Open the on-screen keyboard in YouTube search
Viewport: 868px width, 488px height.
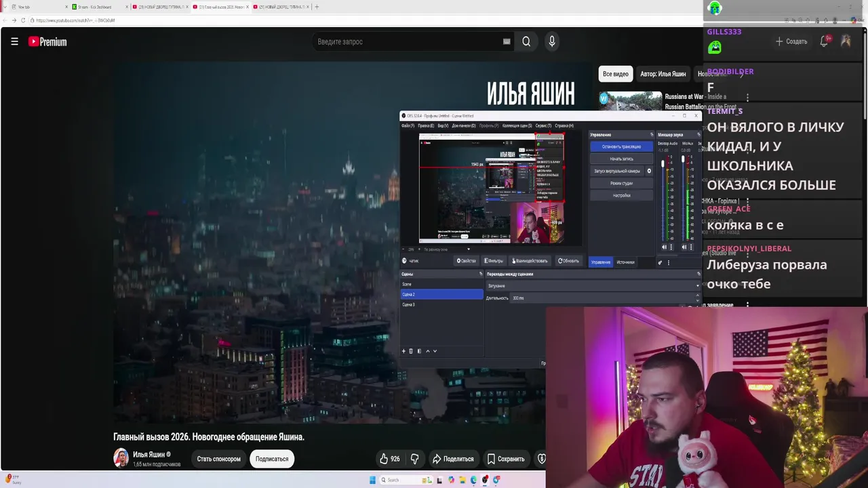(x=507, y=41)
